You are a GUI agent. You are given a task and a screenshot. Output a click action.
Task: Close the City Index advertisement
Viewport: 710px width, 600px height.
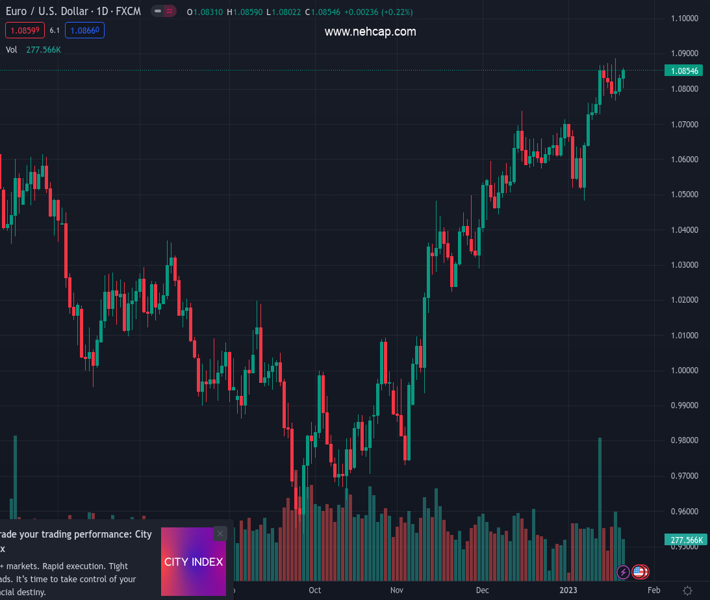click(220, 534)
